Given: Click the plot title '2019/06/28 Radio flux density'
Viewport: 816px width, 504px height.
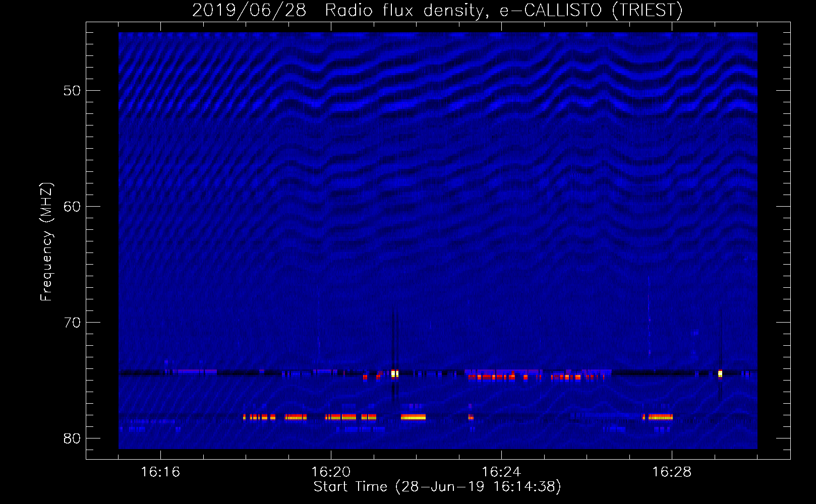Looking at the screenshot, I should coord(337,10).
